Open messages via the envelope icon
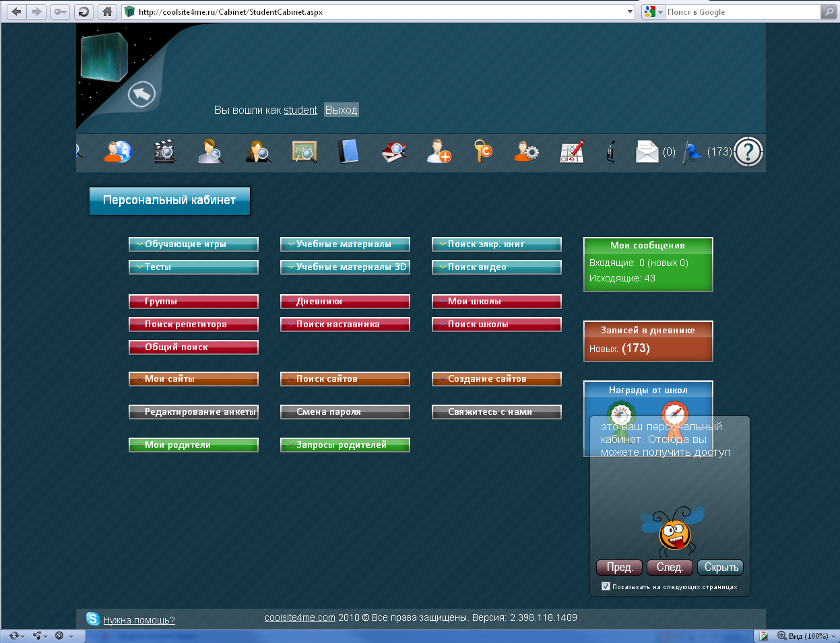Screen dimensions: 840x643 (x=647, y=152)
